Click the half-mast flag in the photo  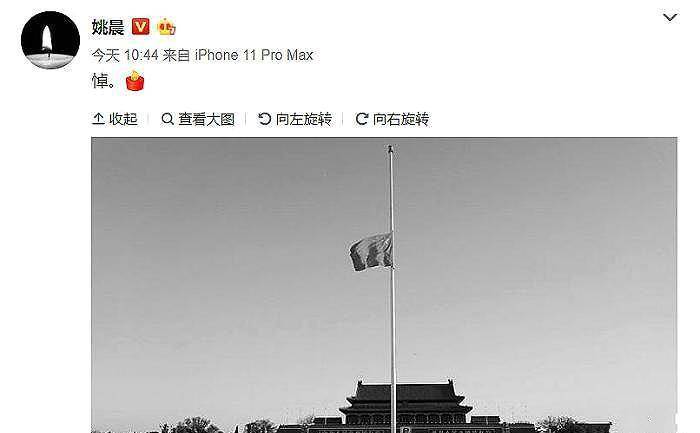[x=371, y=252]
